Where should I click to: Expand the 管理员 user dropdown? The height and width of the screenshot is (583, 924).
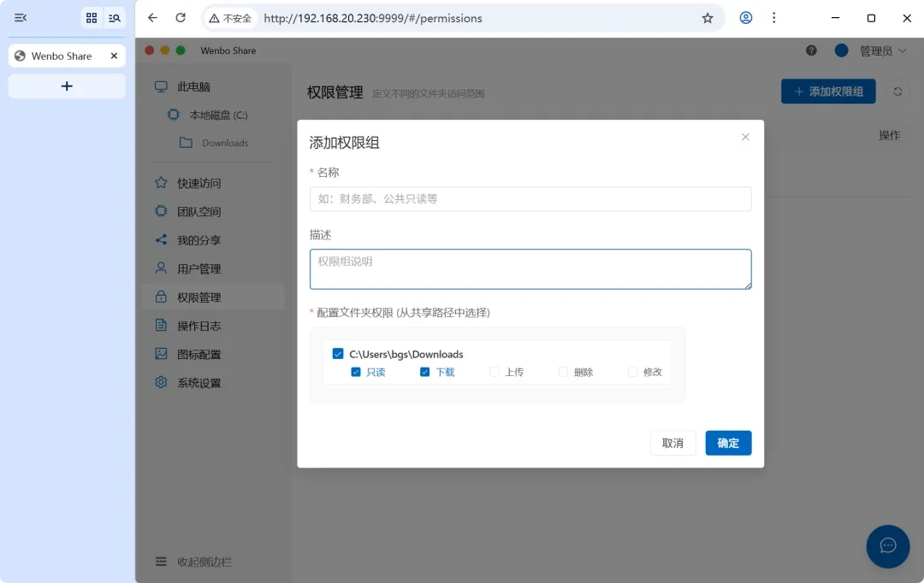[883, 51]
